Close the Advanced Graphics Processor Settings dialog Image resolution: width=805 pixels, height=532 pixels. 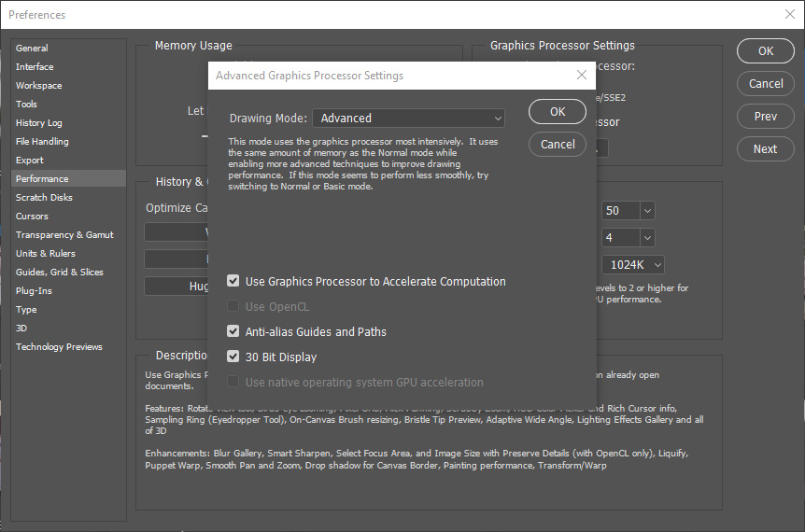point(581,75)
